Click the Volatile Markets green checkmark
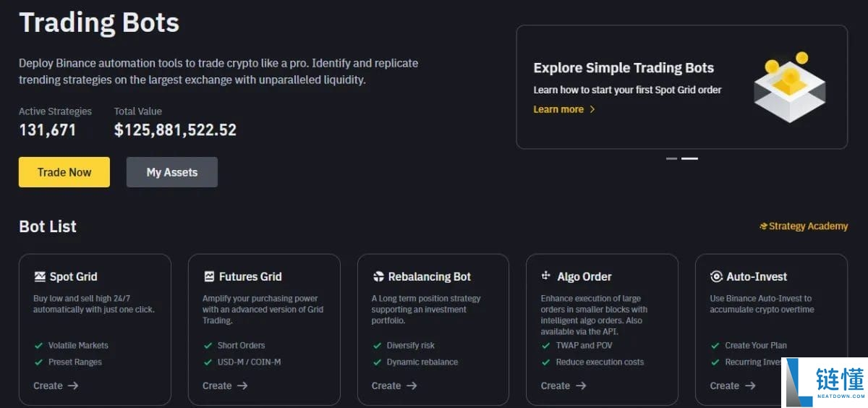This screenshot has width=868, height=408. [38, 345]
